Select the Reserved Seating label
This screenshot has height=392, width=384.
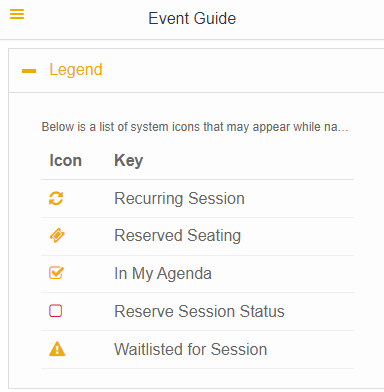click(x=177, y=236)
